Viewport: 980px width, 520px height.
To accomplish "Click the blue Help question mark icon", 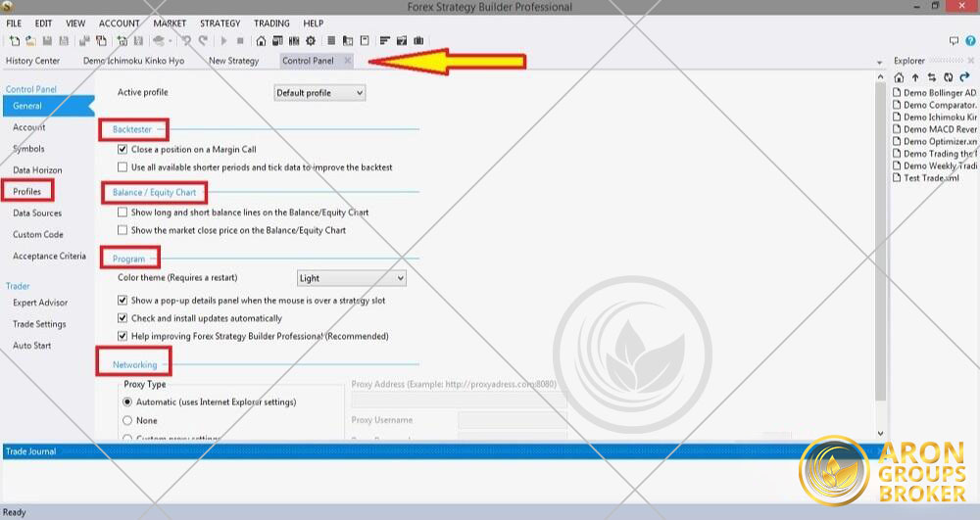I will pyautogui.click(x=970, y=41).
